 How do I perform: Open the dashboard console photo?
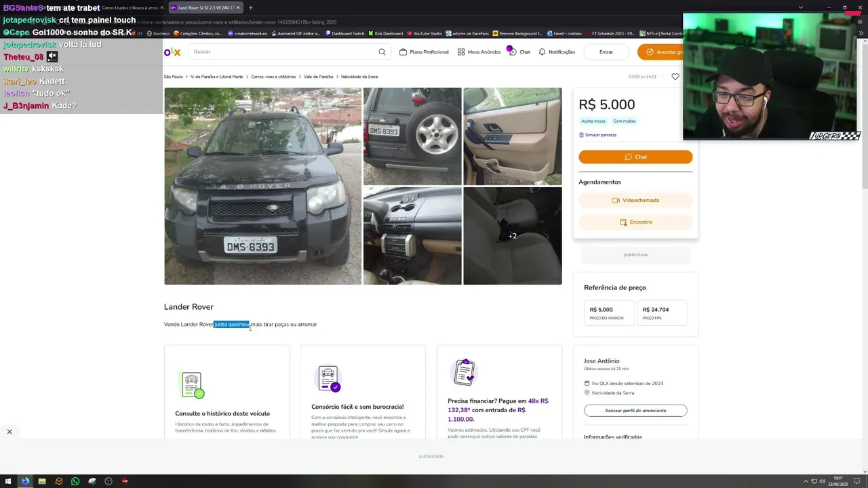click(412, 236)
